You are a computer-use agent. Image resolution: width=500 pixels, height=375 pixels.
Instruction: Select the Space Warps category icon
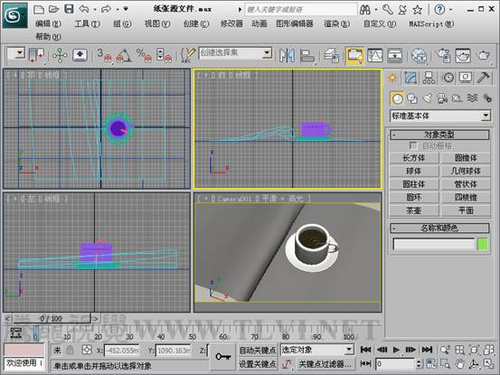[472, 98]
